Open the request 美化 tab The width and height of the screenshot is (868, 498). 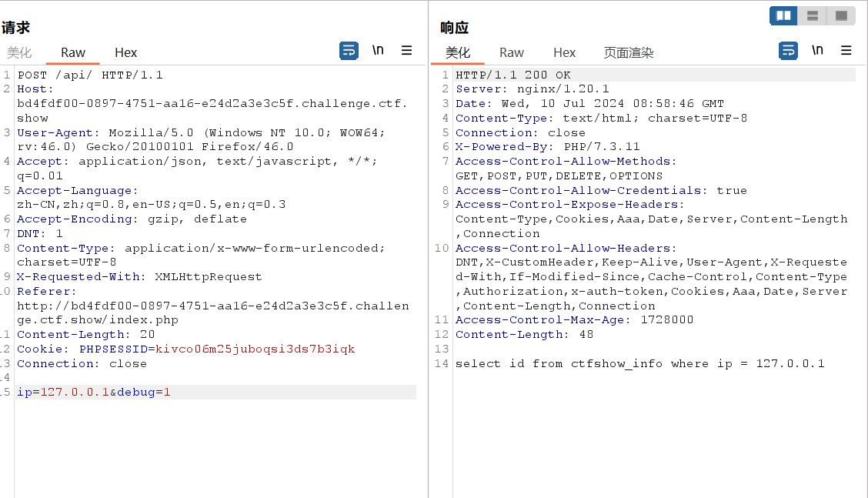click(x=19, y=52)
